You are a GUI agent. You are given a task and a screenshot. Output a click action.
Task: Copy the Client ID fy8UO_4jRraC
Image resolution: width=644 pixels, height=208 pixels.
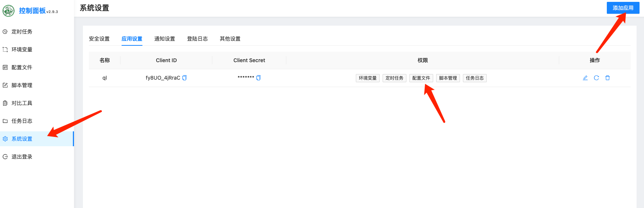[184, 78]
